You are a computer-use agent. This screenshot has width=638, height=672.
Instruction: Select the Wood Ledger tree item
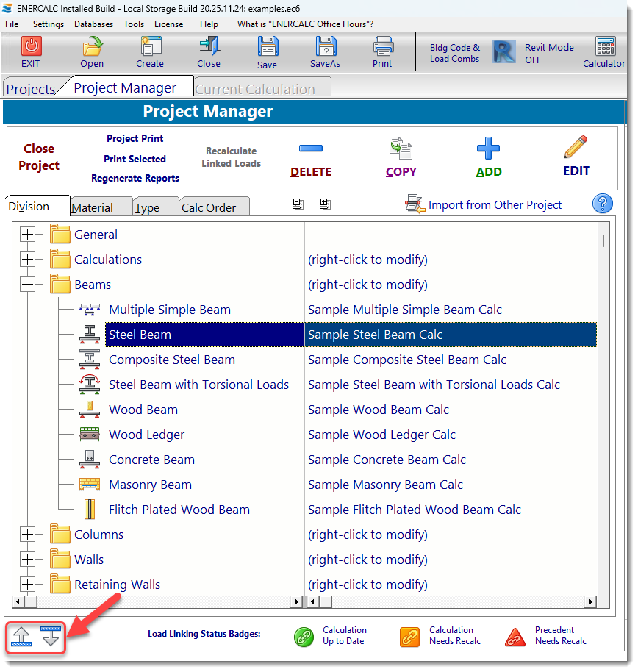pyautogui.click(x=146, y=435)
